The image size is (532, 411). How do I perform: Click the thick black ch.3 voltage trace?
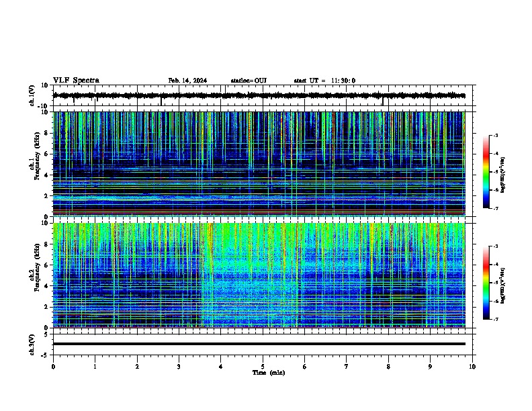[259, 344]
